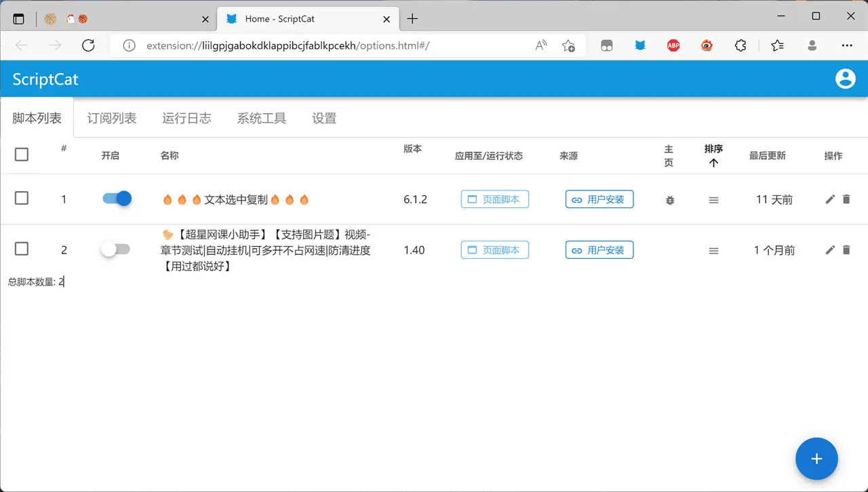Tick the checkbox for script 1
868x492 pixels.
[x=22, y=198]
